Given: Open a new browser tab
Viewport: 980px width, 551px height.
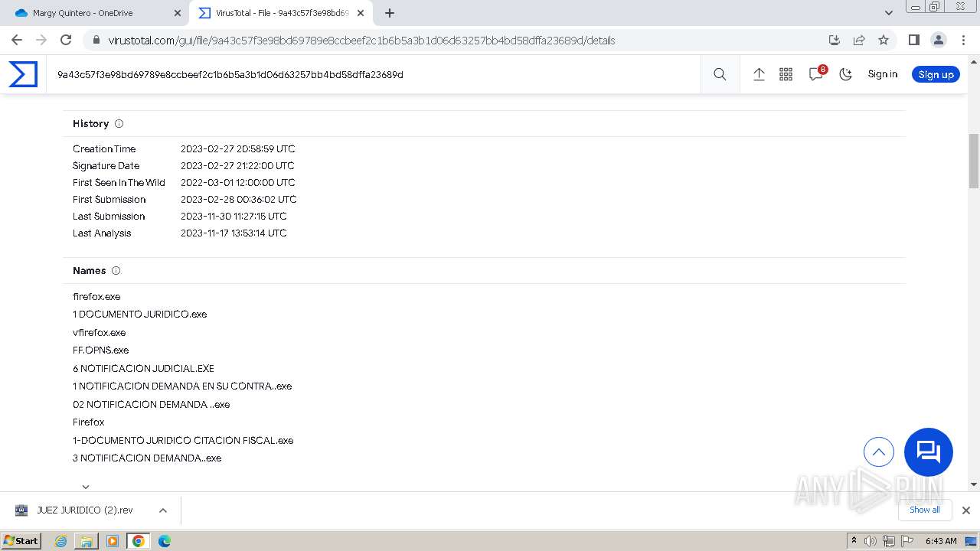Looking at the screenshot, I should coord(390,13).
